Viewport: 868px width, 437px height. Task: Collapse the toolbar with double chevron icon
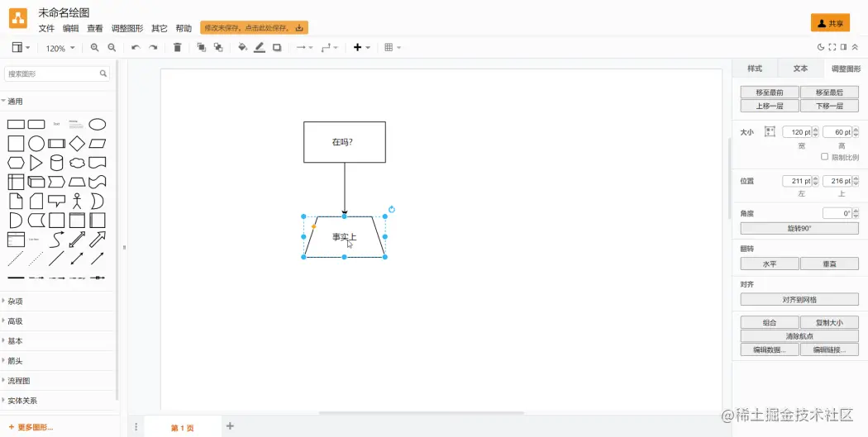click(856, 48)
